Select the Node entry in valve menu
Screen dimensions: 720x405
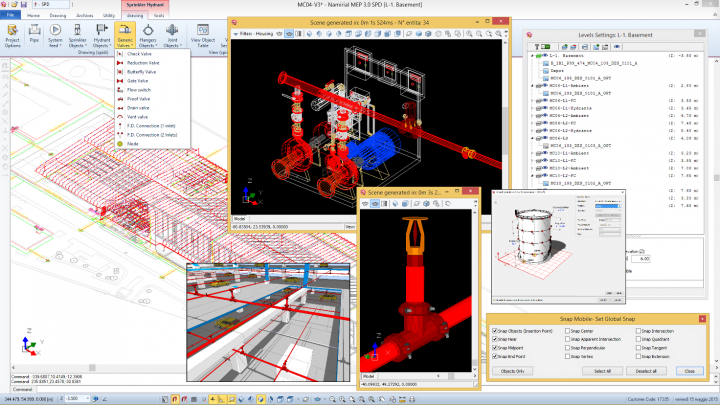pyautogui.click(x=132, y=144)
